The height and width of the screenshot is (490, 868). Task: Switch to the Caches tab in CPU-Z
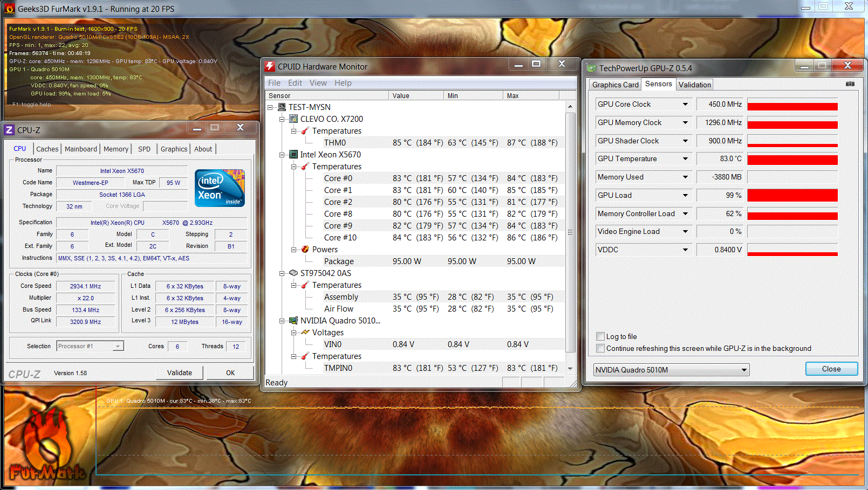[x=47, y=149]
